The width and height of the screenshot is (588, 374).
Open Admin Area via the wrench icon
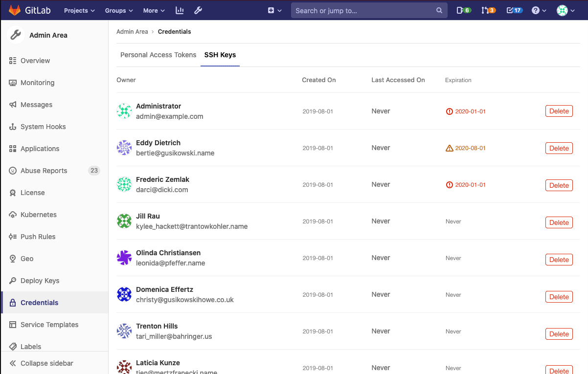[x=198, y=10]
